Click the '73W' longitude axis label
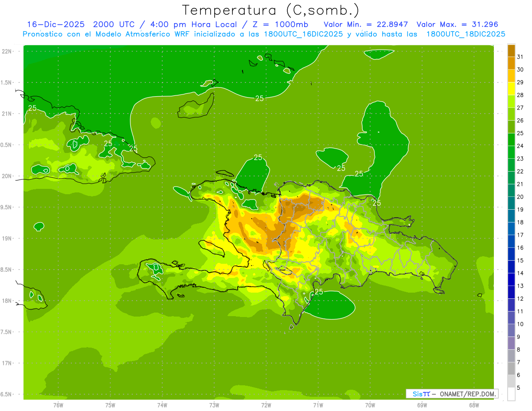 tap(214, 405)
